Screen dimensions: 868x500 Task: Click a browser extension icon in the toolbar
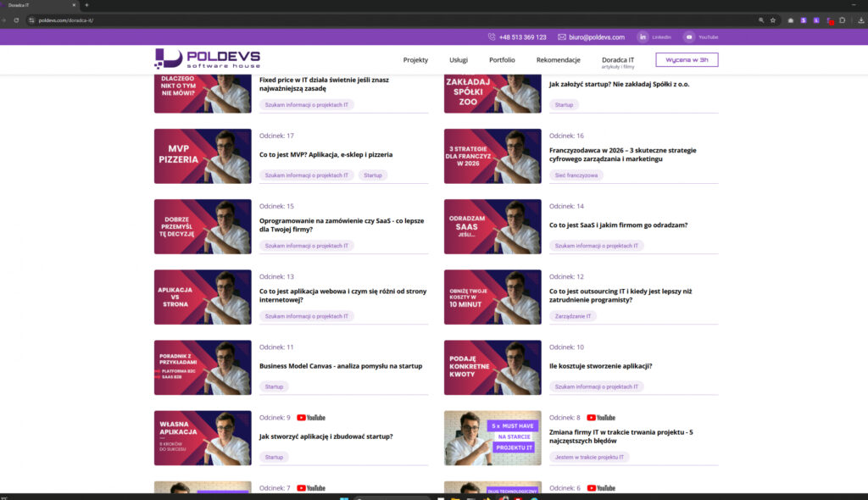coord(804,19)
